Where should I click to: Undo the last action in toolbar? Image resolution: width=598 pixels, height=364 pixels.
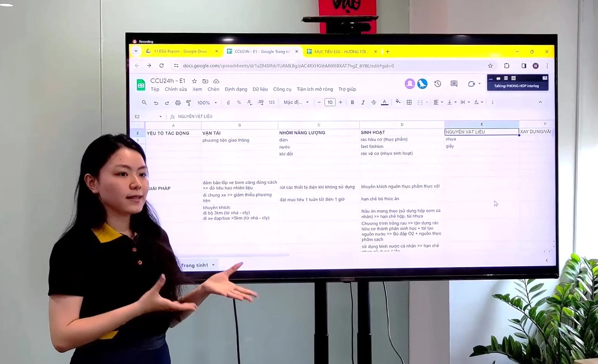[156, 103]
